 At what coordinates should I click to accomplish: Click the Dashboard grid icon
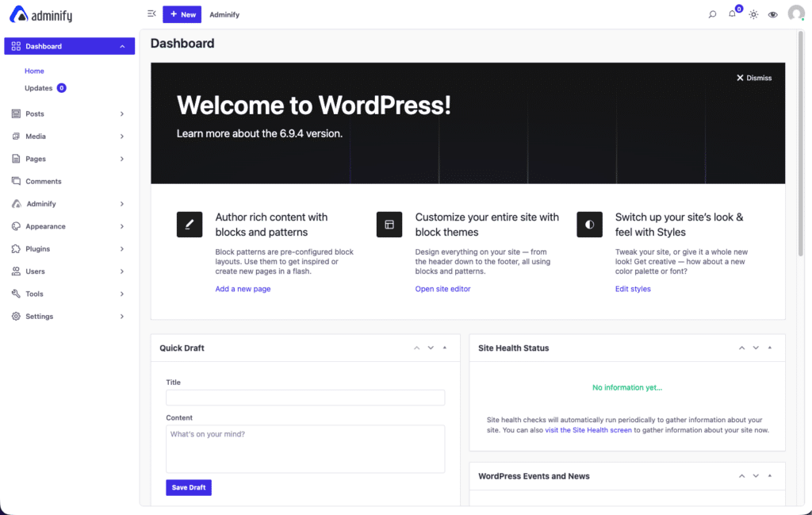pos(16,46)
